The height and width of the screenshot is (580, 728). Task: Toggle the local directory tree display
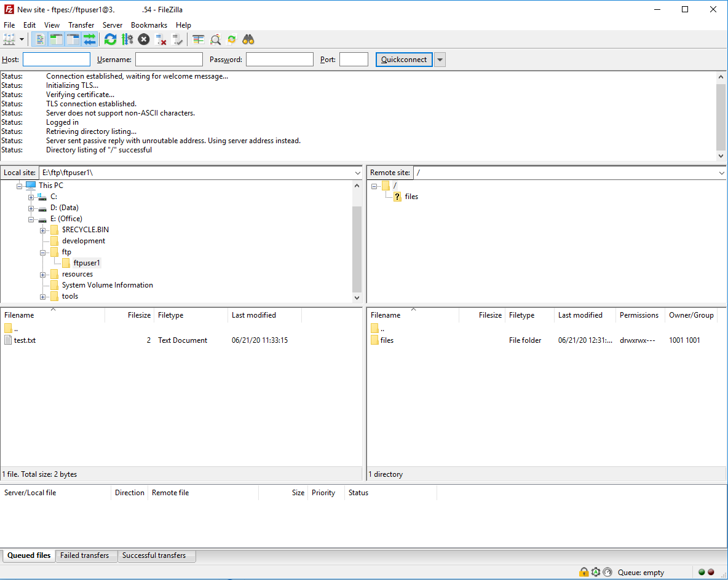pos(56,39)
